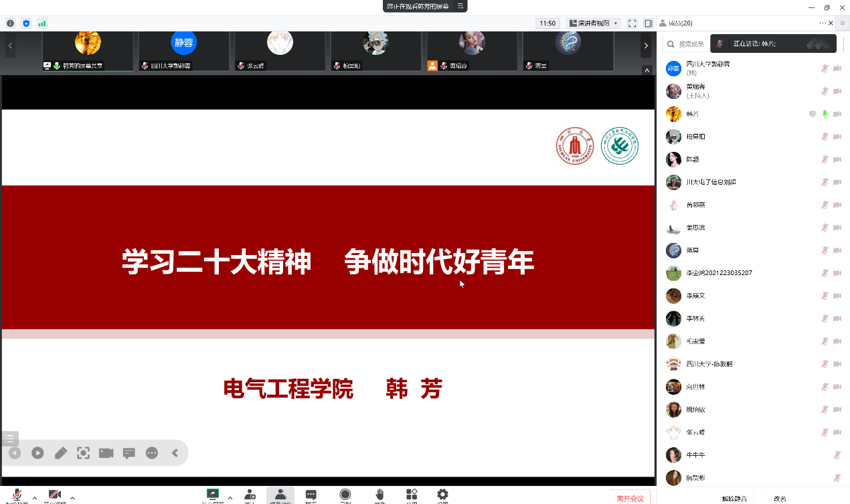Open settings gear in meeting toolbar
850x504 pixels.
coord(442,495)
